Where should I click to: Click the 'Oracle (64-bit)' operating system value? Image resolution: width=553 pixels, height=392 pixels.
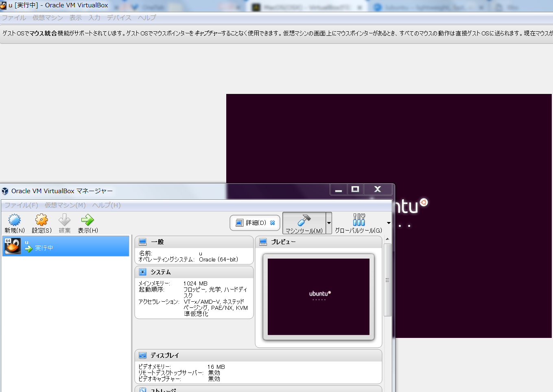[x=219, y=259]
